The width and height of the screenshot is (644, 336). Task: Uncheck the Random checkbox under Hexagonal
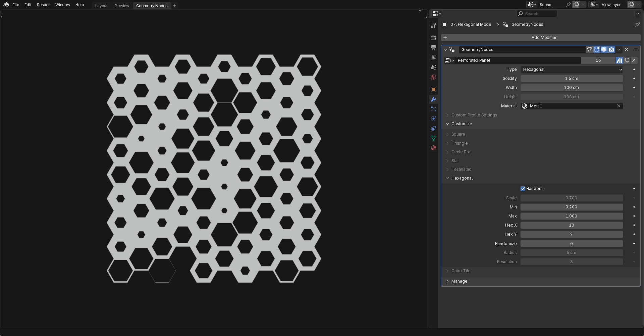coord(523,188)
